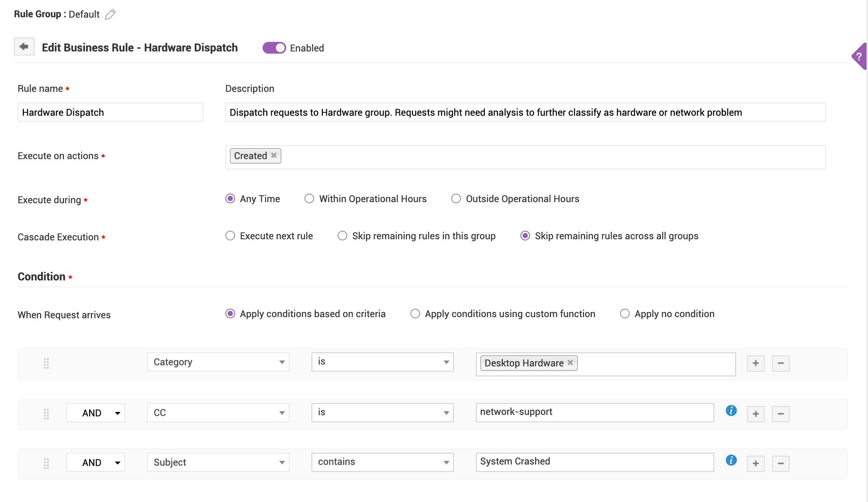
Task: Select Execute next rule cascade option
Action: 230,236
